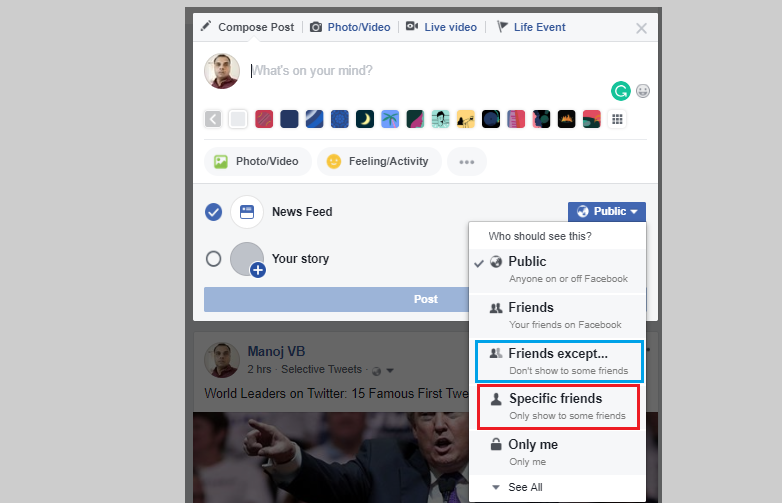Choose Friends except... from audience menu

(x=558, y=361)
